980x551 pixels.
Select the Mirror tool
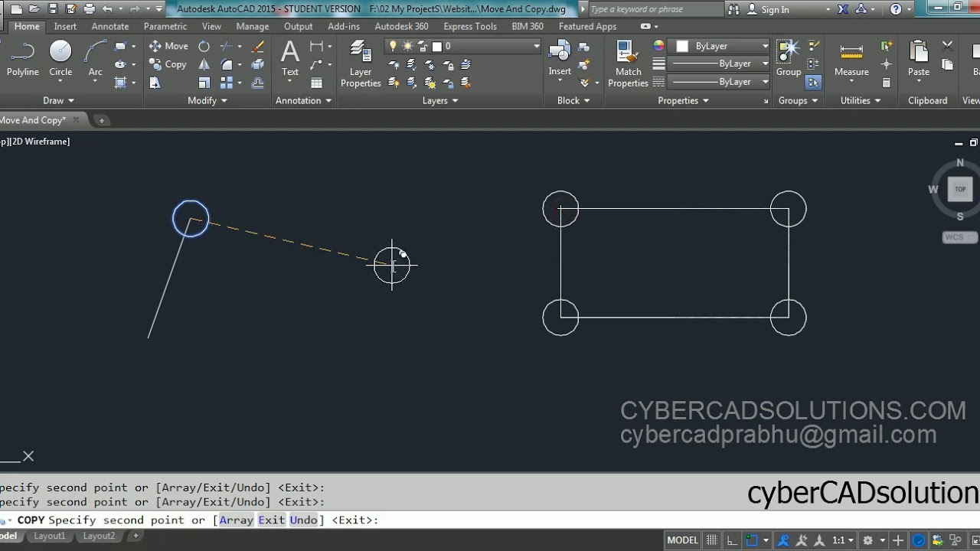[204, 64]
